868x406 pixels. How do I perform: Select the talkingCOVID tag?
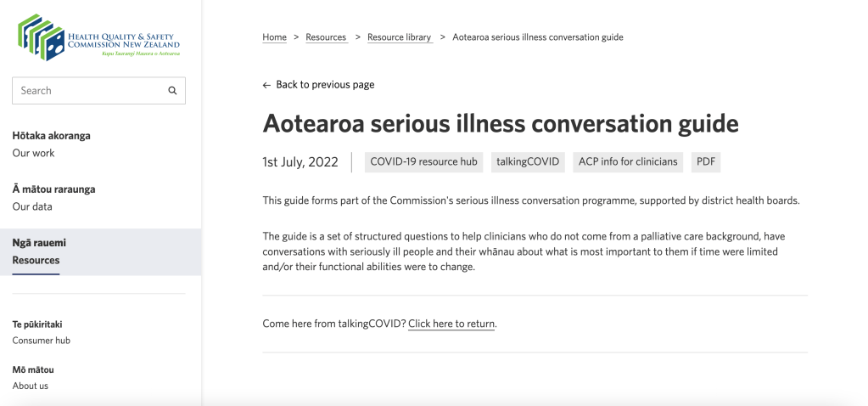(528, 161)
